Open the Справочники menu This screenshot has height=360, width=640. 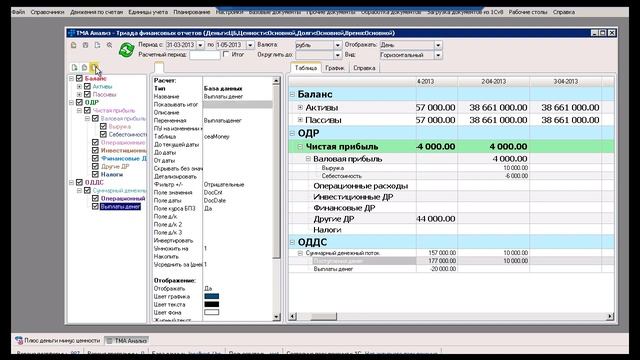(x=47, y=12)
